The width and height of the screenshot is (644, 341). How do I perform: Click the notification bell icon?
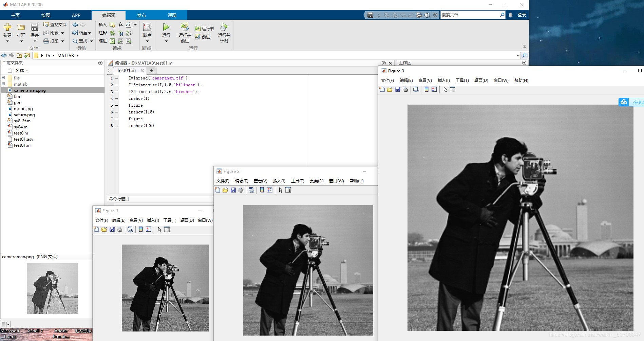pyautogui.click(x=511, y=15)
